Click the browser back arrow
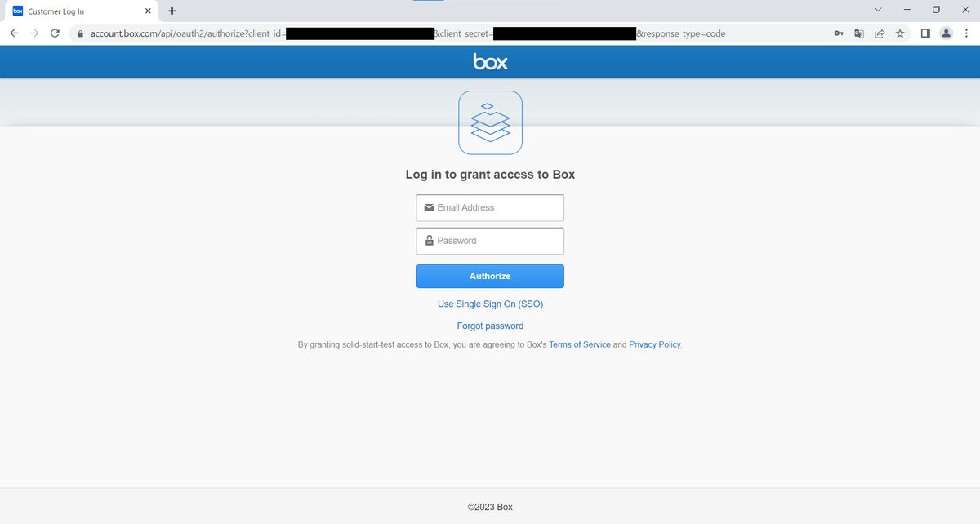Viewport: 980px width, 524px height. 15,33
